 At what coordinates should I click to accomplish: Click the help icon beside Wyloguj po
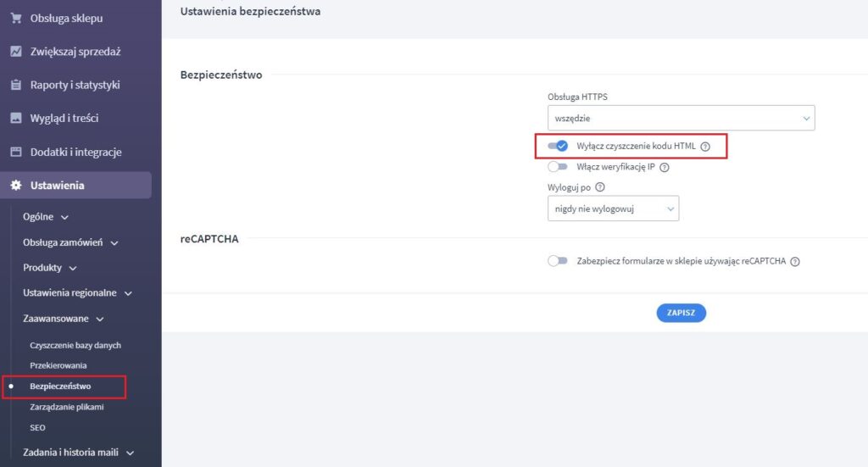600,187
